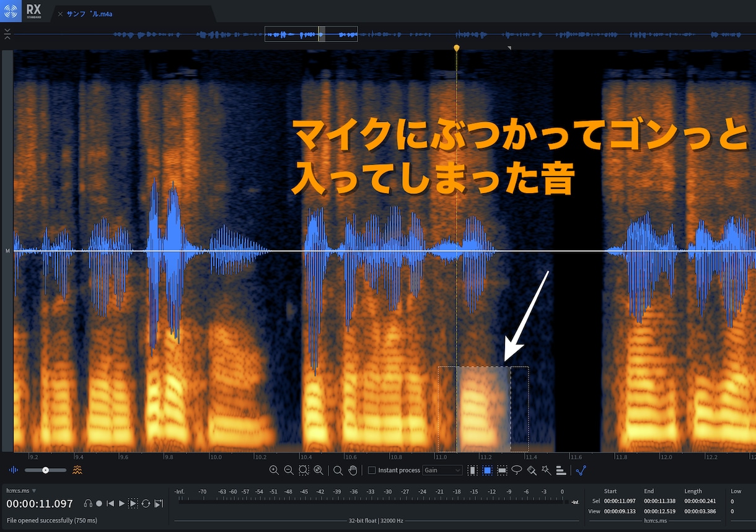Adjust the waveform/spectrogram opacity slider
This screenshot has width=756, height=532.
click(x=45, y=470)
